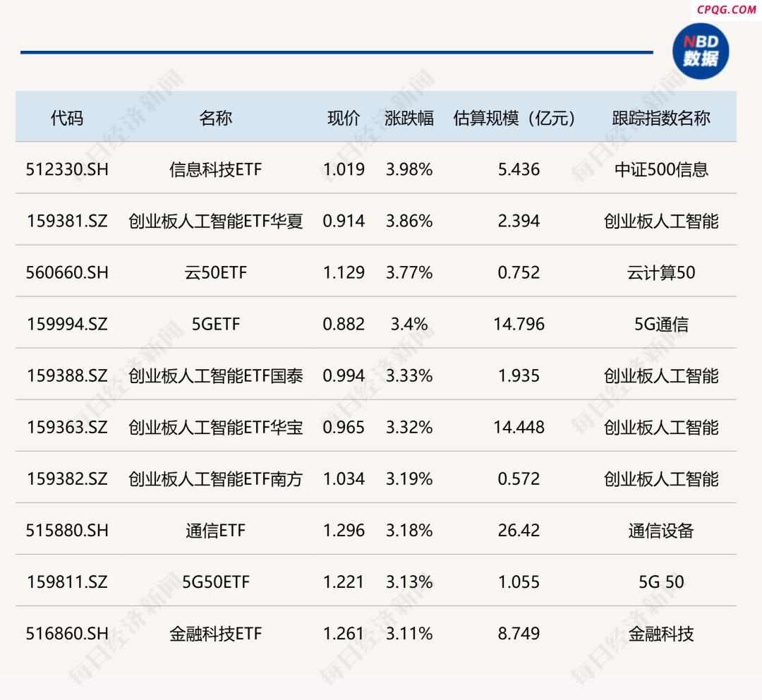This screenshot has width=762, height=700.
Task: Click the scale value 14.448
Action: [519, 428]
